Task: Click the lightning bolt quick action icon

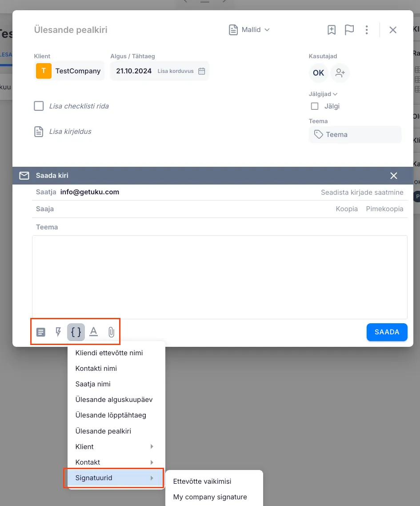Action: click(58, 332)
